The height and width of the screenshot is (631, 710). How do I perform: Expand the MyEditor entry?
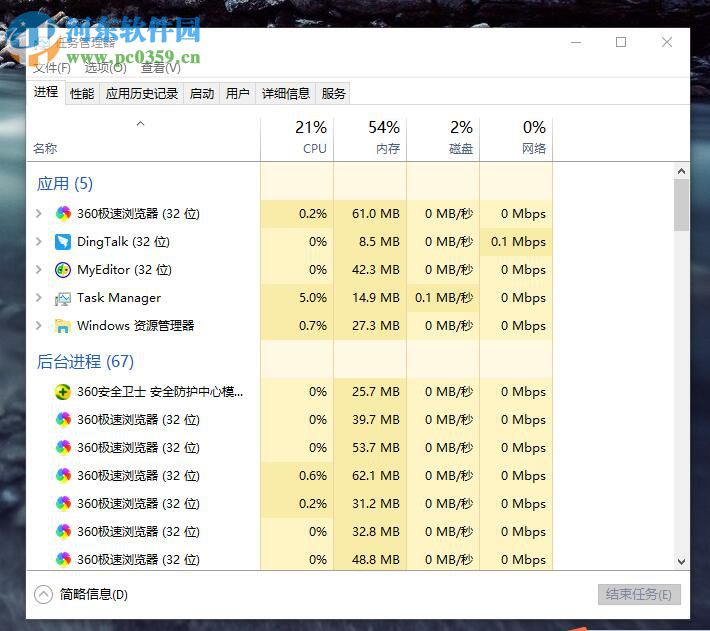39,270
